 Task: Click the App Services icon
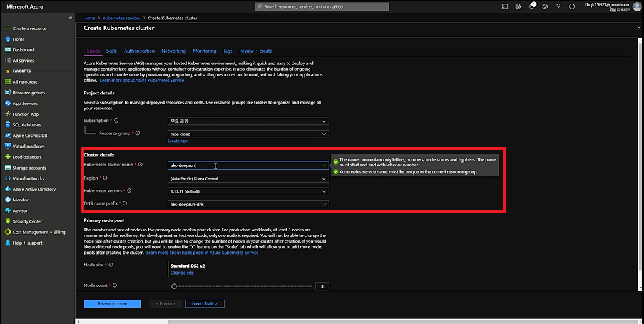tap(8, 103)
